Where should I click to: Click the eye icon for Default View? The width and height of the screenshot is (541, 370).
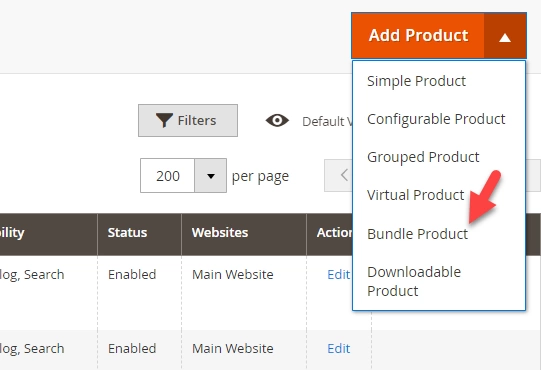point(277,120)
